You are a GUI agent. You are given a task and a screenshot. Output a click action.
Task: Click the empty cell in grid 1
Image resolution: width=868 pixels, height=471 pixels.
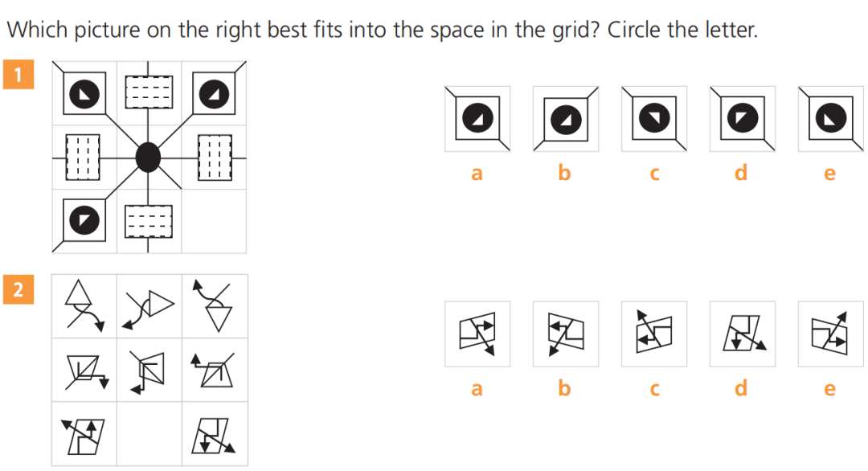tap(214, 221)
